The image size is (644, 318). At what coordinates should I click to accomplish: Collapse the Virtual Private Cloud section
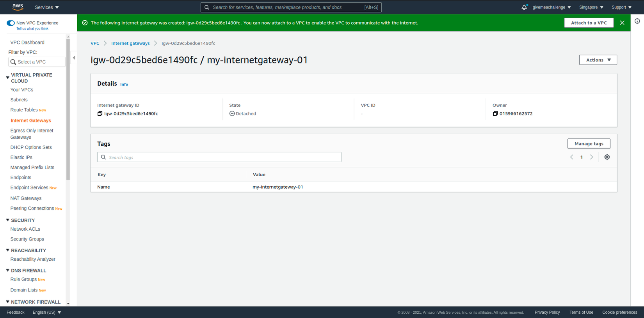click(x=7, y=78)
